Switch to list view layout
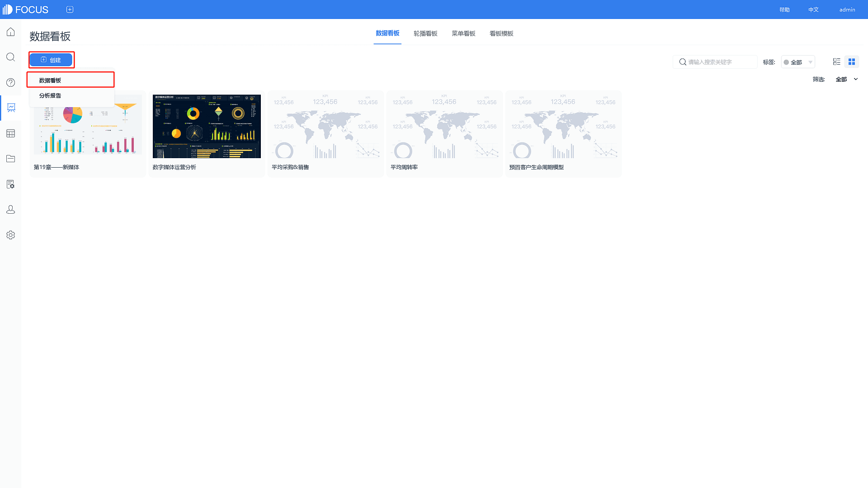Viewport: 868px width, 488px height. click(836, 61)
